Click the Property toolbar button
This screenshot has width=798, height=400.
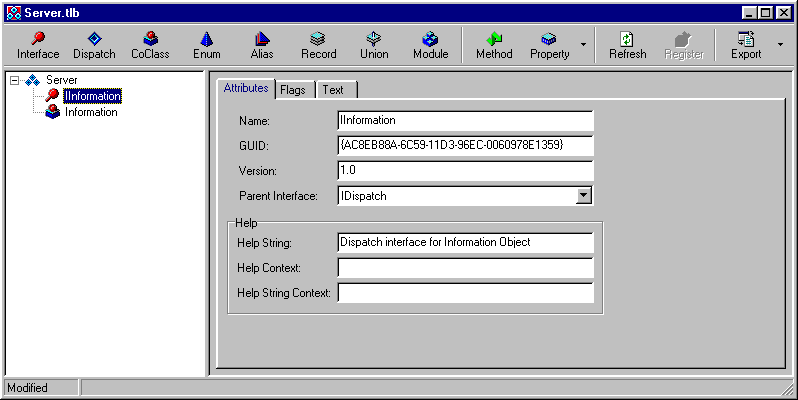tap(549, 45)
